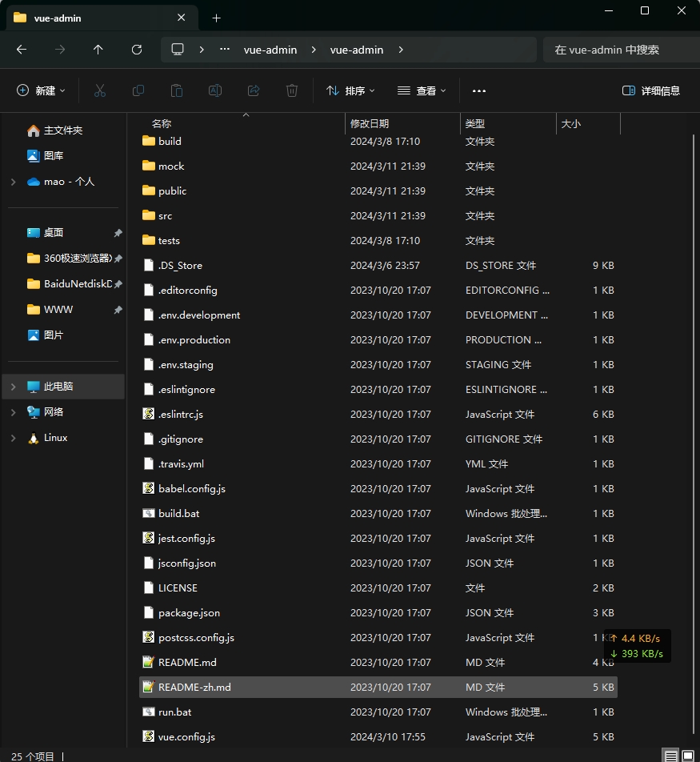
Task: Switch to details list view in status bar
Action: point(670,755)
